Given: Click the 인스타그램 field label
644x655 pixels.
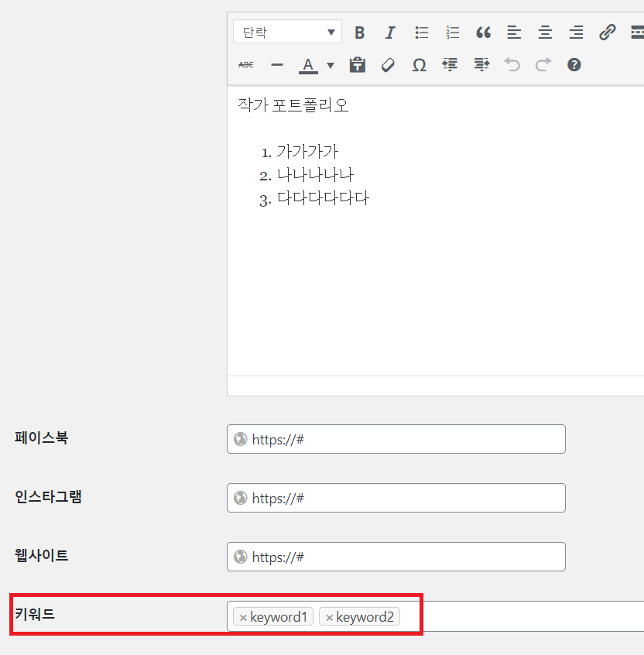Looking at the screenshot, I should (x=48, y=496).
